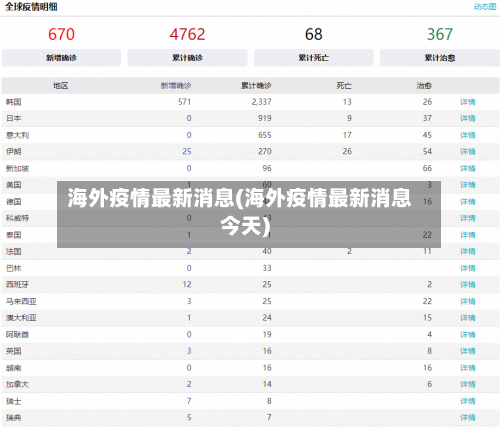Select the 韩国 region name
Screen dimensions: 500x430
[14, 102]
